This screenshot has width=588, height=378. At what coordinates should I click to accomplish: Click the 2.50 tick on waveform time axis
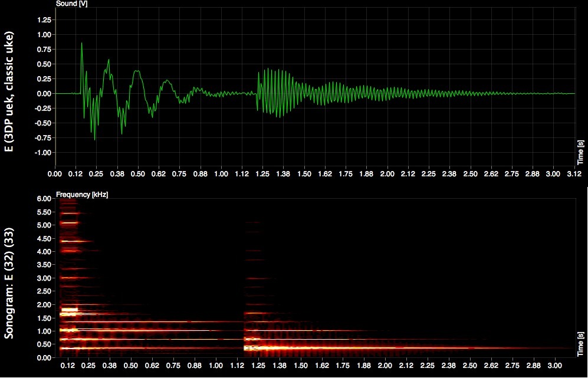471,174
